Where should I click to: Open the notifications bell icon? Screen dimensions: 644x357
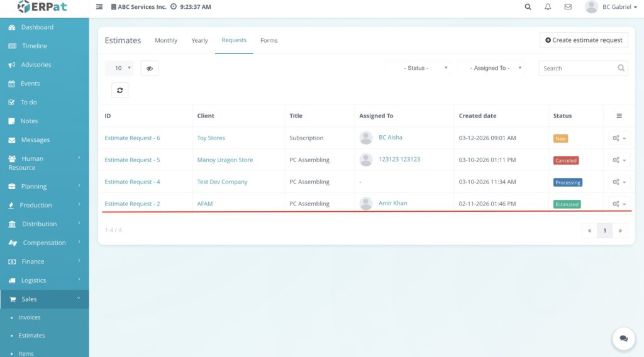(x=548, y=7)
